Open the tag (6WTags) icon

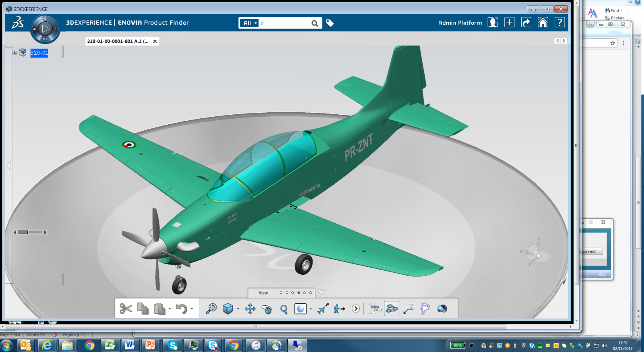coord(330,23)
